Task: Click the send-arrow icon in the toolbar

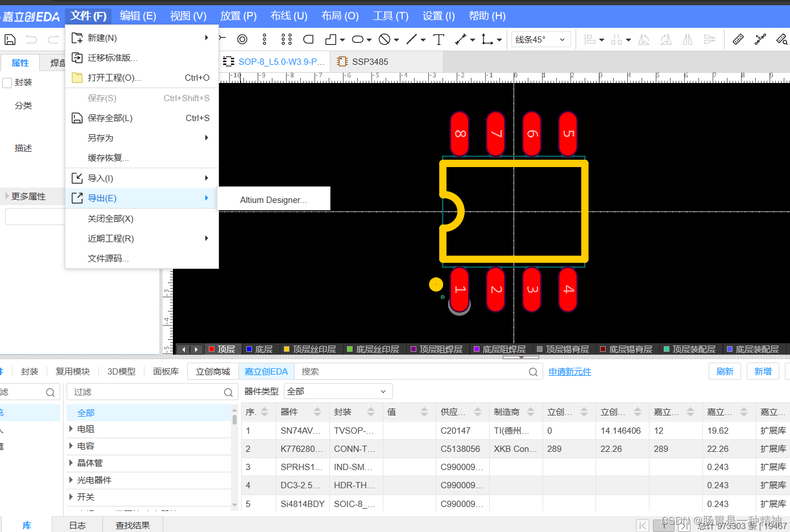Action: [x=709, y=40]
